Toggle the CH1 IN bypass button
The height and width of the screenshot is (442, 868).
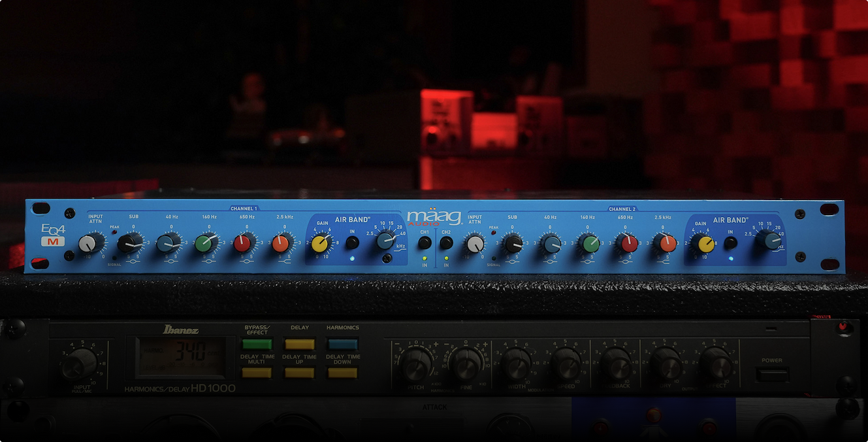pos(425,243)
